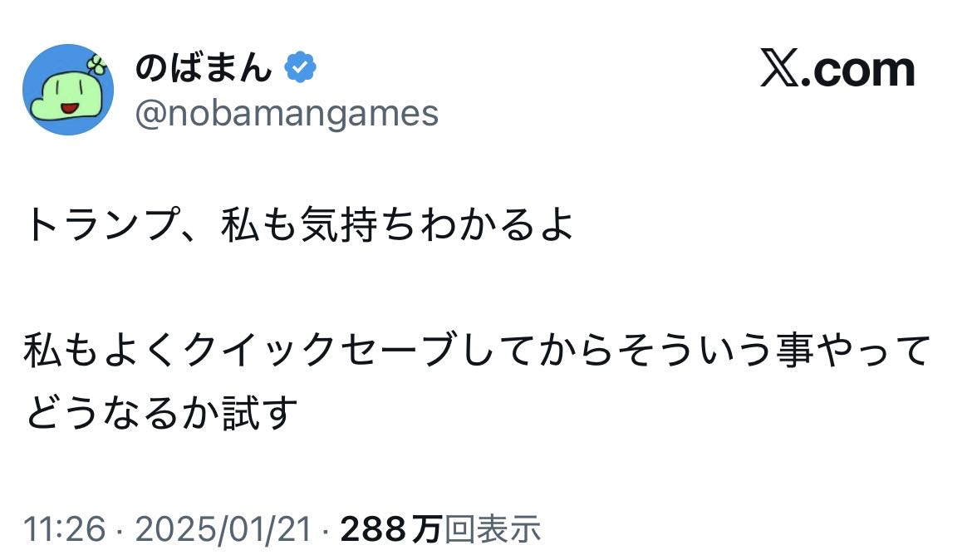Click the tweet's last line どうなるか試す

coord(162,412)
